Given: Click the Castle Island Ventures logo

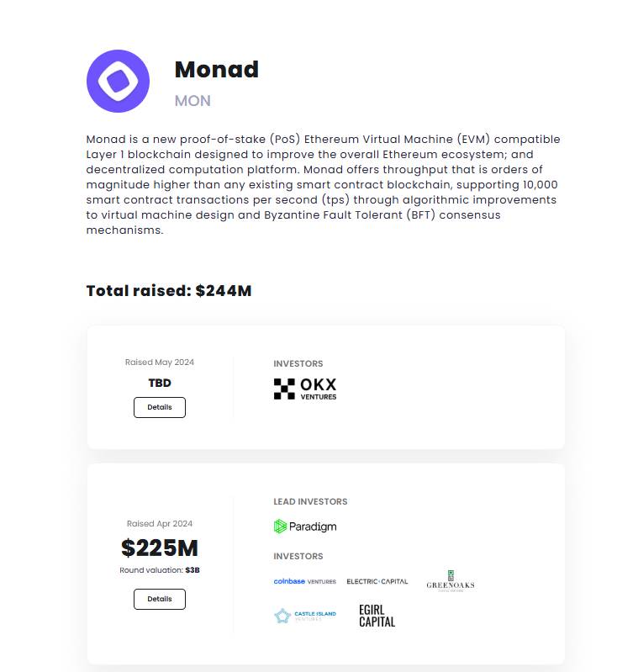Looking at the screenshot, I should coord(304,616).
